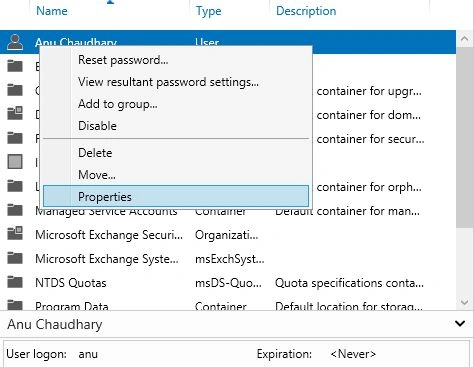
Task: Select the Microsoft Exchange Securi... row name
Action: (x=109, y=235)
